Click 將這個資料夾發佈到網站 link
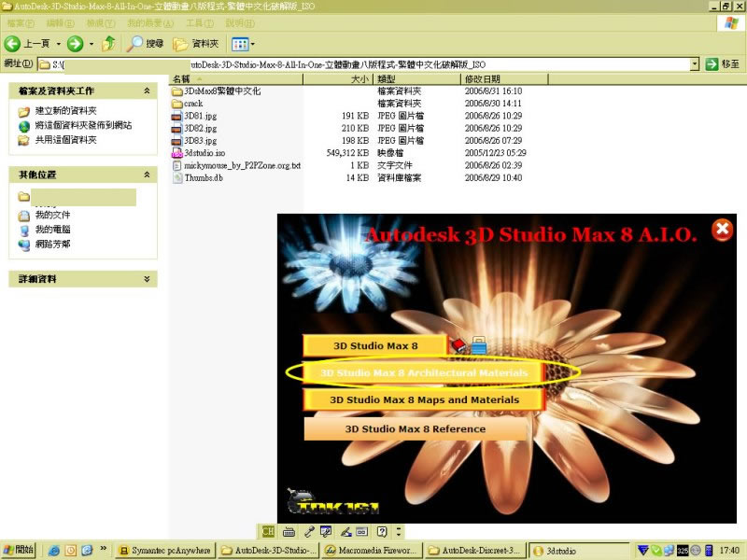 tap(83, 125)
